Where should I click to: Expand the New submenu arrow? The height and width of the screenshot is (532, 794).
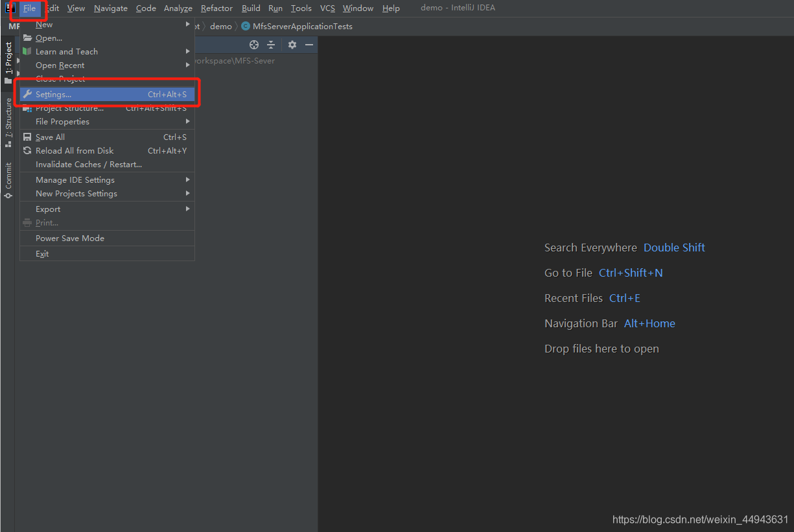point(188,25)
